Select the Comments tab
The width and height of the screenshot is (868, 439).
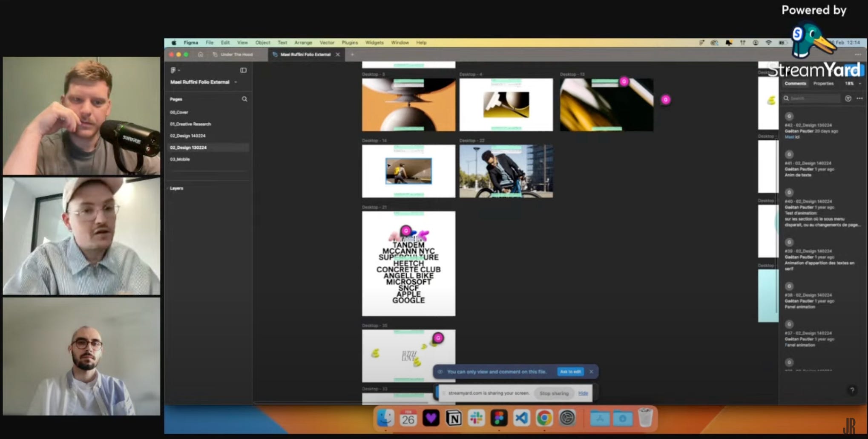[x=795, y=84]
